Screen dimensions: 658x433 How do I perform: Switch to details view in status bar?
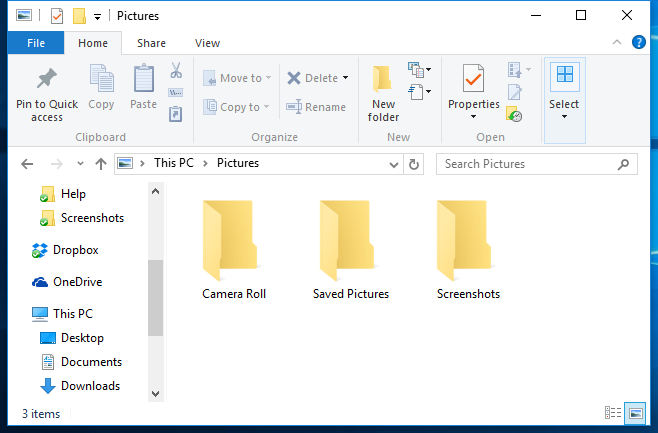613,413
